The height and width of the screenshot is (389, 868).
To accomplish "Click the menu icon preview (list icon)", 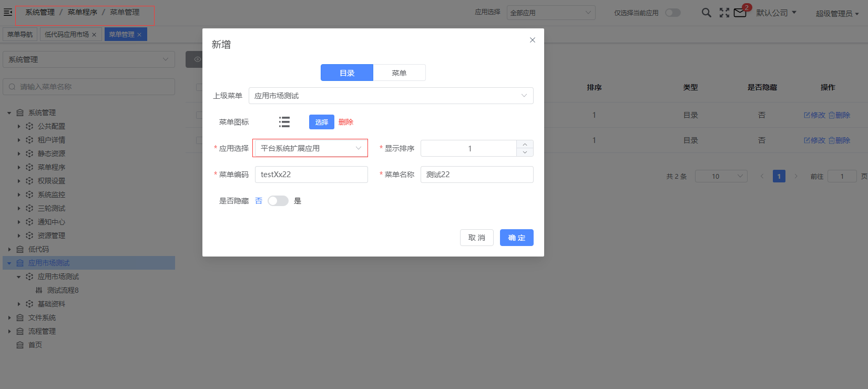I will (x=284, y=122).
